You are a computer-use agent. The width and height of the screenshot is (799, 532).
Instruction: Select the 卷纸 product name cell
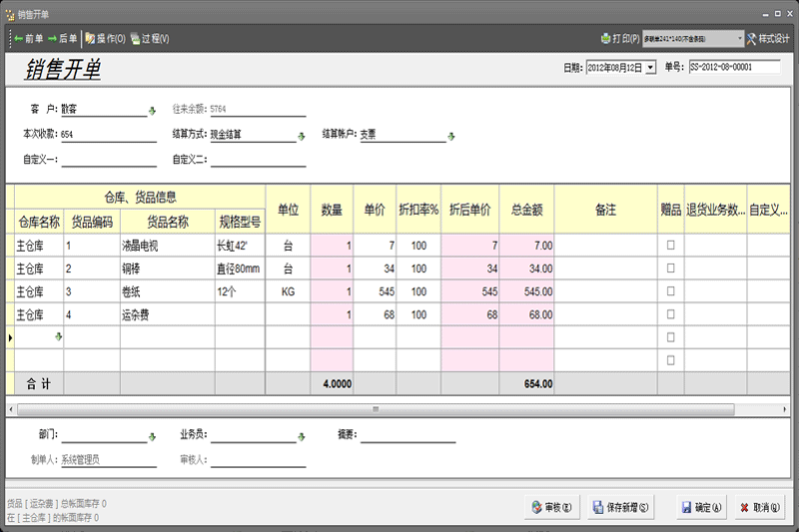pos(168,291)
